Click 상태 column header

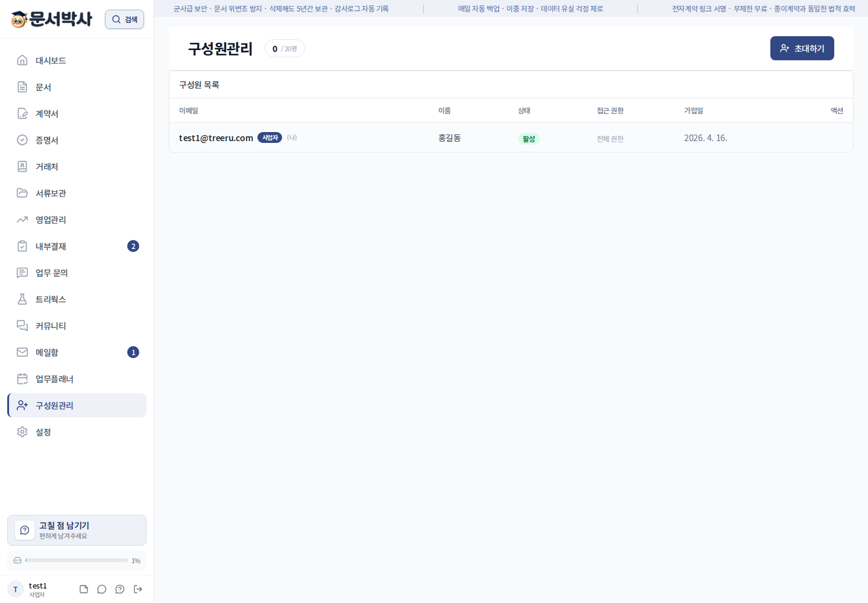(x=524, y=110)
